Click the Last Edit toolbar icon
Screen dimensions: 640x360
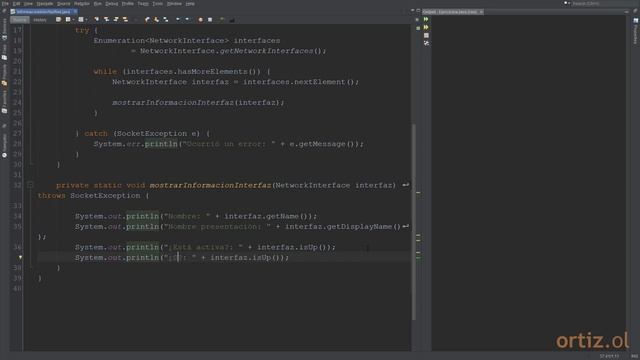[x=58, y=20]
